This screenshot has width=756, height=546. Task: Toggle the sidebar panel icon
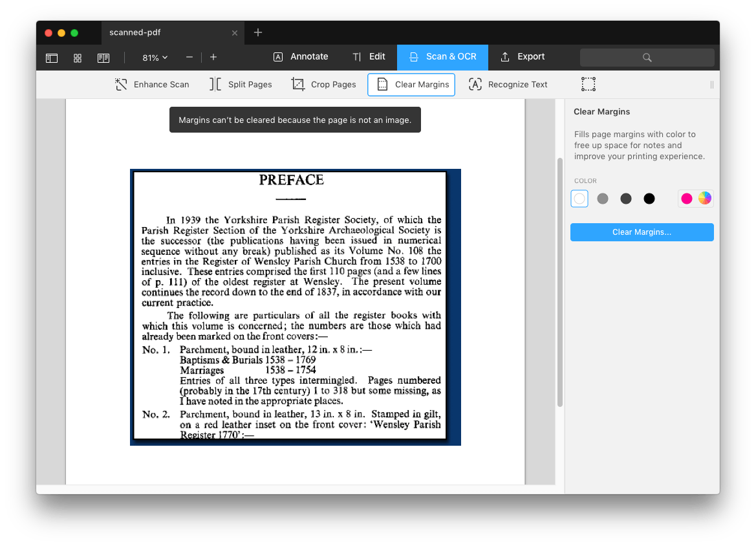coord(52,58)
